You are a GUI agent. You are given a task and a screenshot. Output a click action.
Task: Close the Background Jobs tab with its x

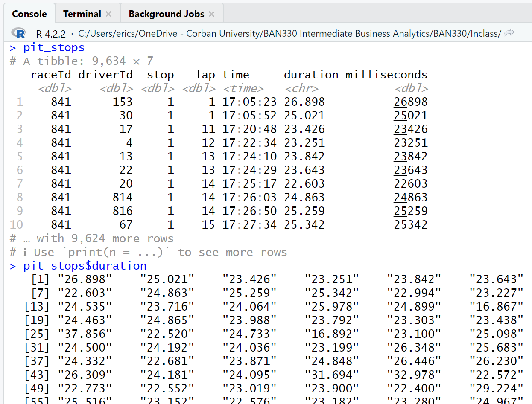click(211, 14)
